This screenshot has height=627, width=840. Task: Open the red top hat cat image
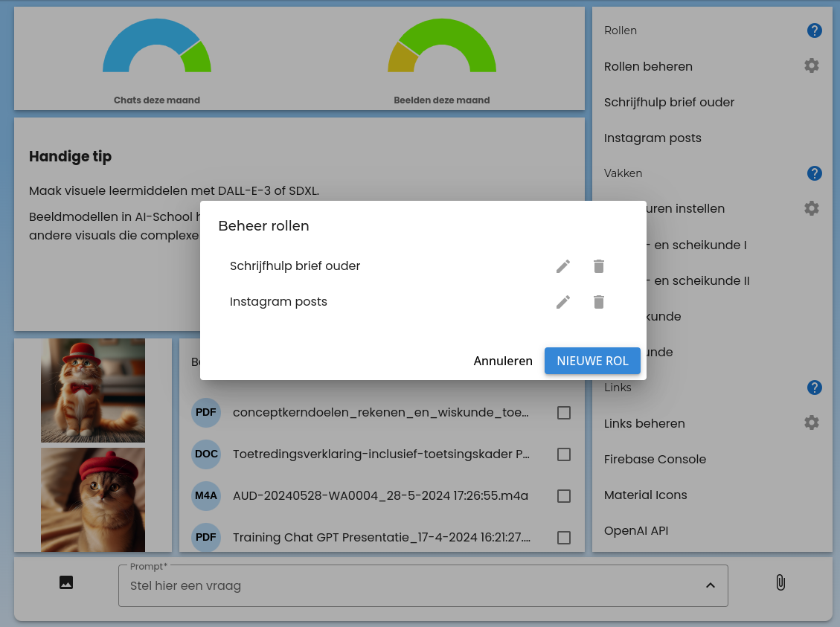coord(93,390)
